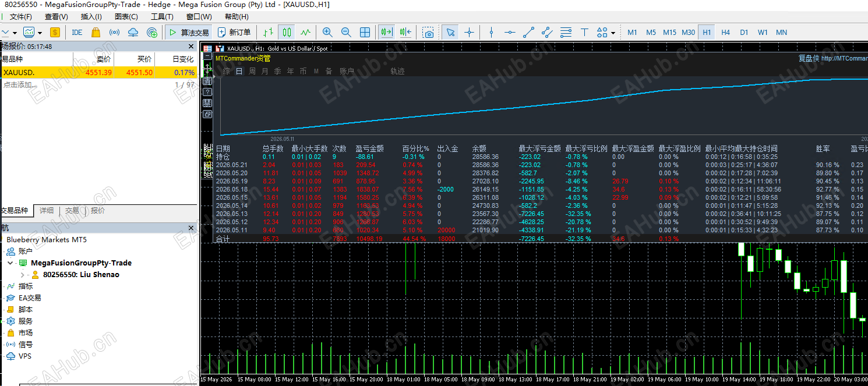868x386 pixels.
Task: Take a chart screenshot with camera icon
Action: click(x=428, y=33)
